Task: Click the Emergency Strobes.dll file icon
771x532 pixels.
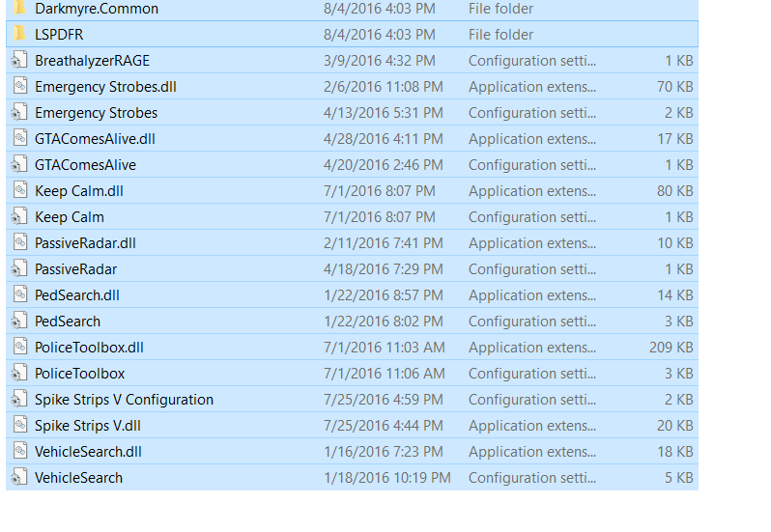Action: 18,87
